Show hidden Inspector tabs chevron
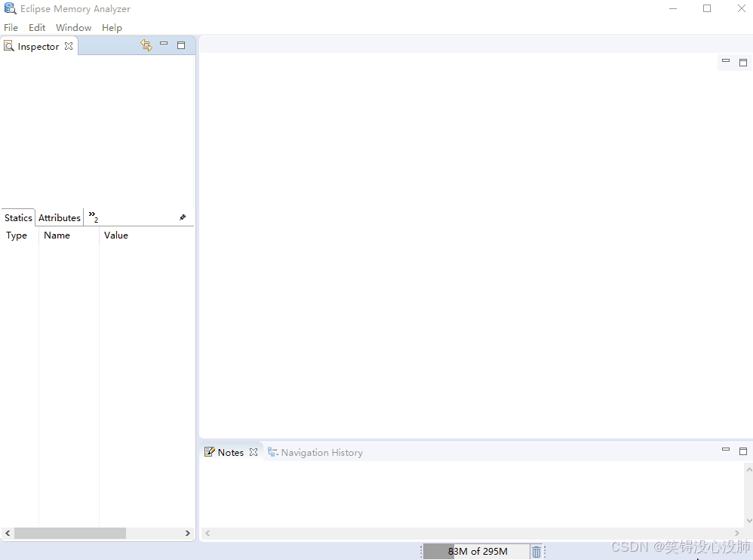Image resolution: width=753 pixels, height=560 pixels. click(x=93, y=217)
